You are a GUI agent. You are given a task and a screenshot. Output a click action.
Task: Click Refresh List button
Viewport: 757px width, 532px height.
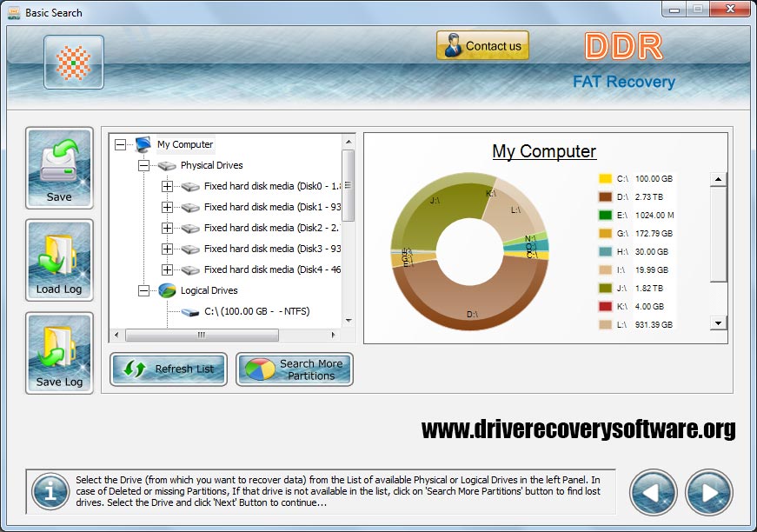click(169, 369)
